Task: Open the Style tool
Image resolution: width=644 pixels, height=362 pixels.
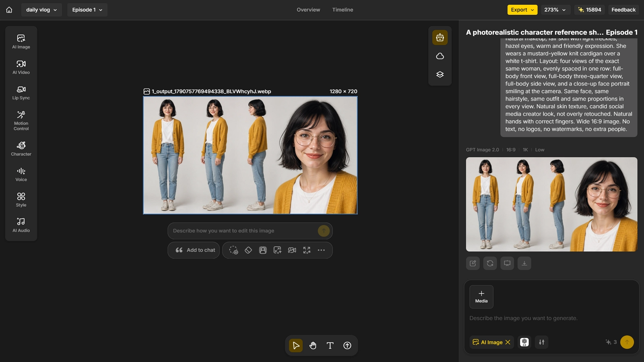Action: pos(21,200)
